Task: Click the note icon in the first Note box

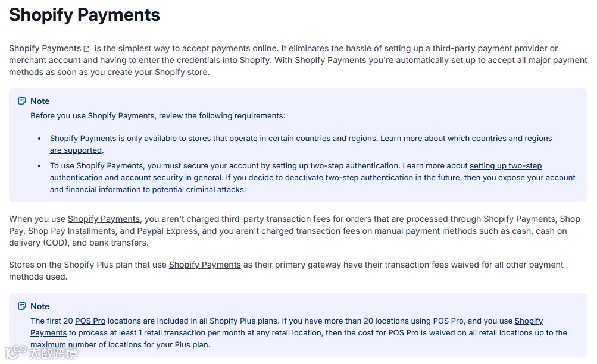Action: click(x=22, y=101)
